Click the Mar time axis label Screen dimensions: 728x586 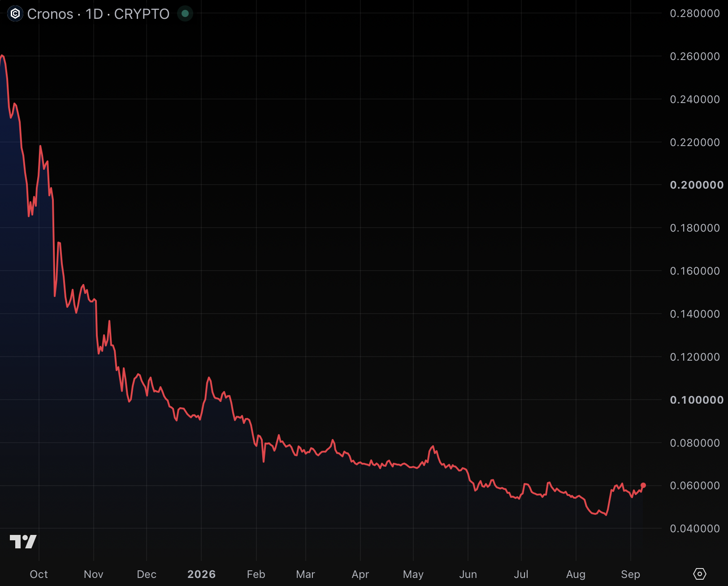click(x=306, y=574)
